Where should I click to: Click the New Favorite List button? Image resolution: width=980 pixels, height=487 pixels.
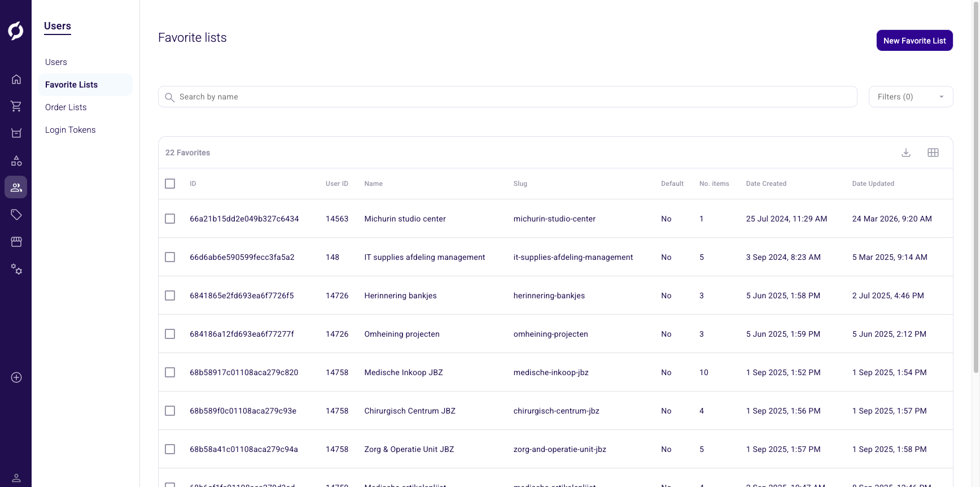point(915,41)
